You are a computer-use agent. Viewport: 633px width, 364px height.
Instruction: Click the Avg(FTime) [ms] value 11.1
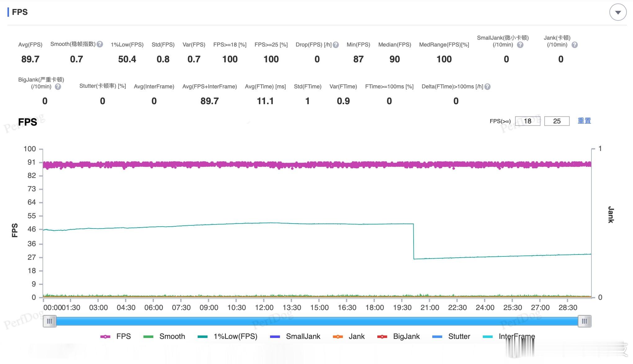(265, 101)
